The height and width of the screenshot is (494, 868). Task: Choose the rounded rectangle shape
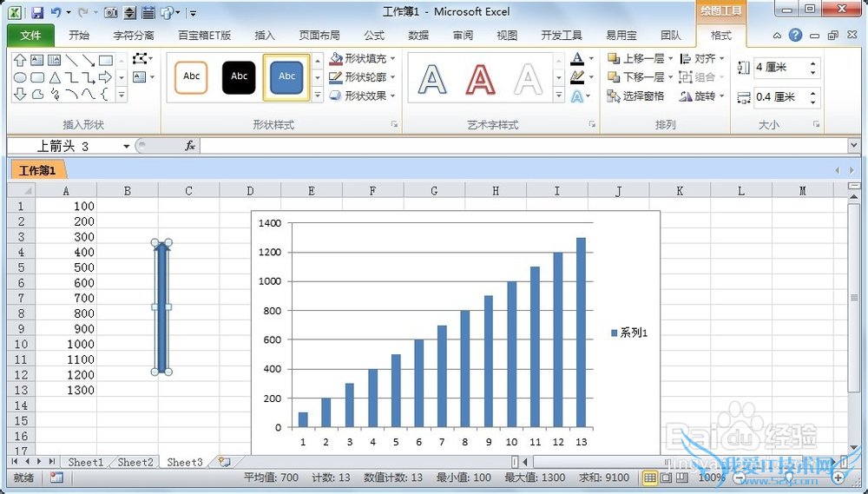tap(37, 77)
